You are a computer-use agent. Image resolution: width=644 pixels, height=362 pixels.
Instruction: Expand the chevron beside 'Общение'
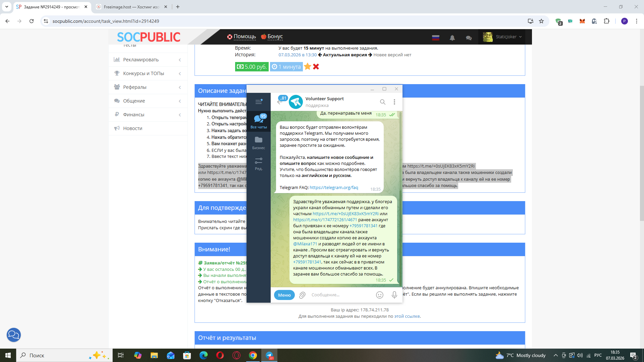[180, 101]
